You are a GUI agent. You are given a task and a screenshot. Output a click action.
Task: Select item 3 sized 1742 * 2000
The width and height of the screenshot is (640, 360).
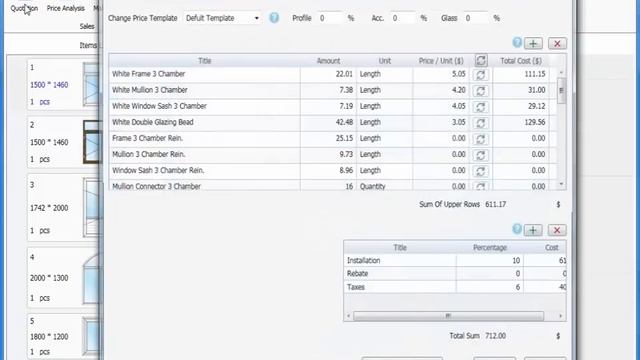click(63, 208)
